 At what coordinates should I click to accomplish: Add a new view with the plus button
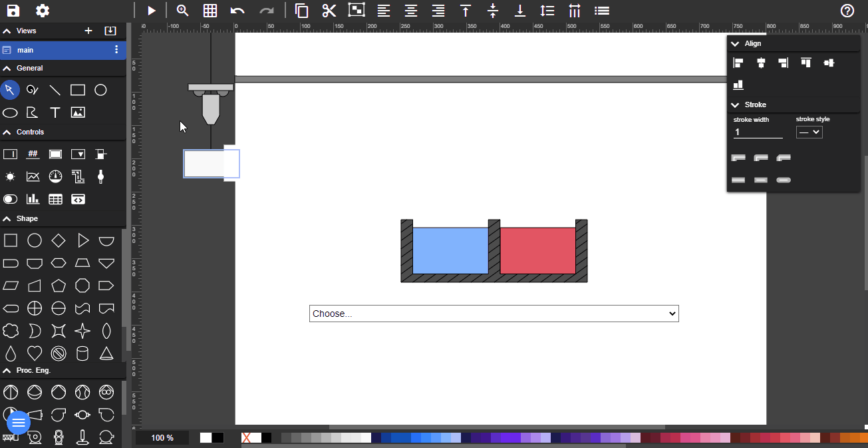(x=89, y=31)
